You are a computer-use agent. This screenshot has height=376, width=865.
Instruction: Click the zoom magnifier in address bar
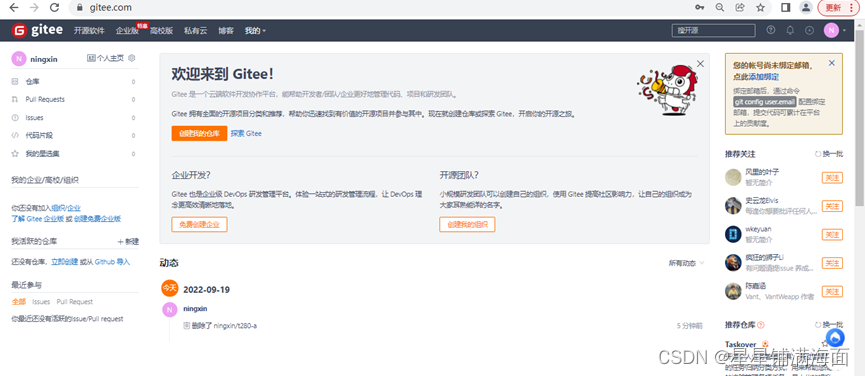(x=719, y=8)
